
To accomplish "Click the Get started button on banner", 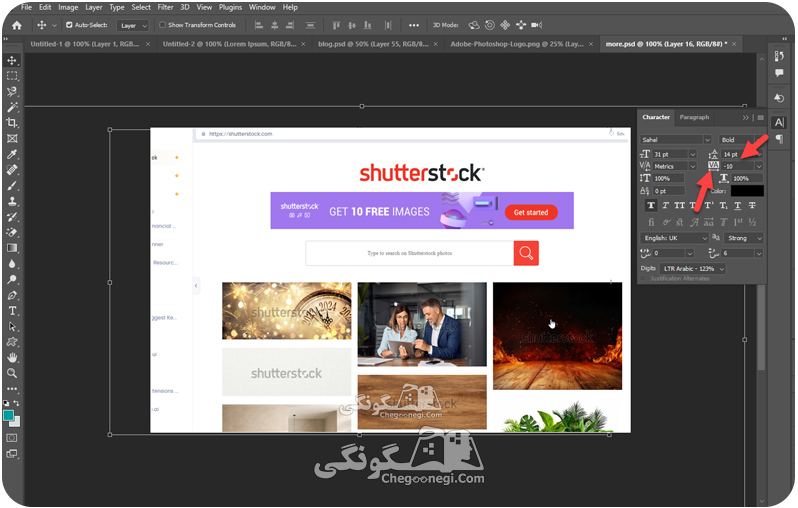I will (531, 212).
